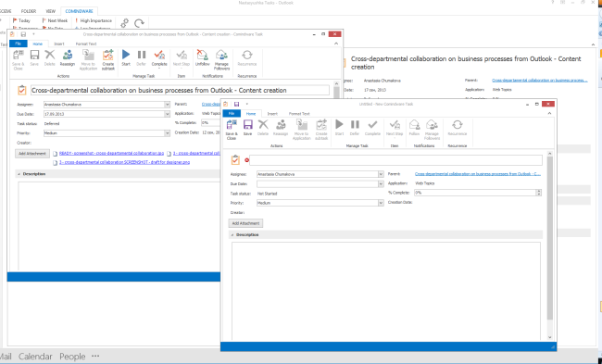Screen dimensions: 602x364
Task: Open Comindware settings gears in Outlook ribbon
Action: [x=125, y=23]
